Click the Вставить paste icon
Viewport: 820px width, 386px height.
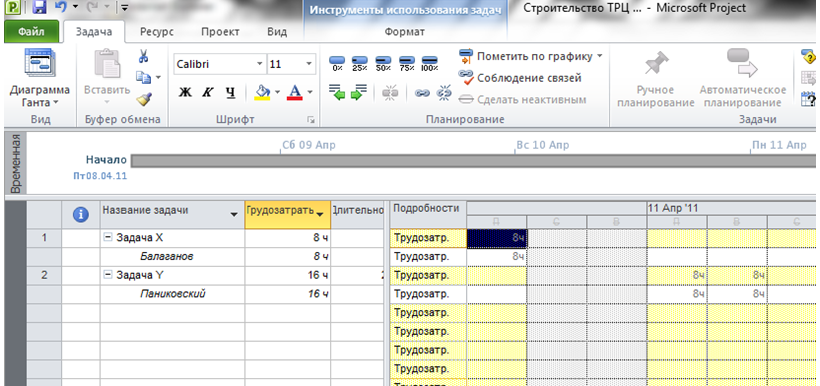[x=107, y=64]
